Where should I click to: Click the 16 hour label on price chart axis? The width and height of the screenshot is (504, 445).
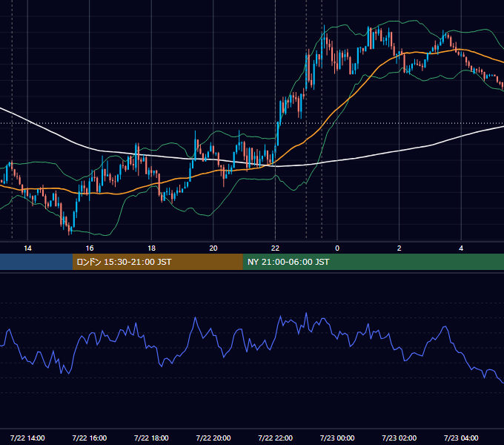tap(90, 248)
